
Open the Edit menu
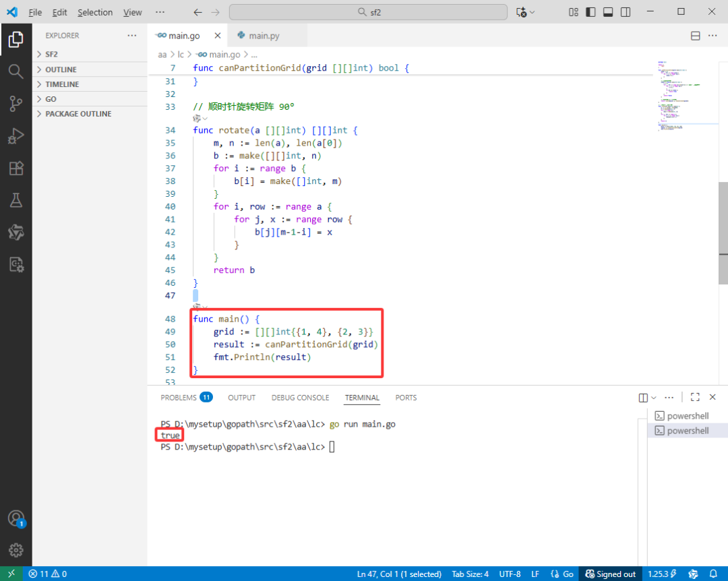pos(59,13)
